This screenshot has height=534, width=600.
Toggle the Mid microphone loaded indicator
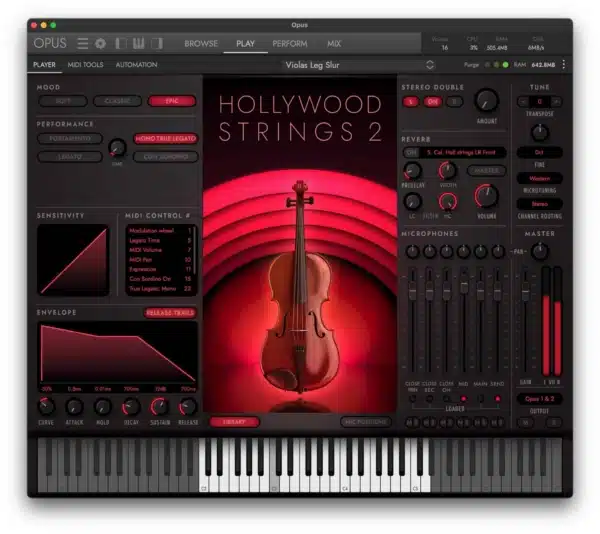click(x=463, y=399)
